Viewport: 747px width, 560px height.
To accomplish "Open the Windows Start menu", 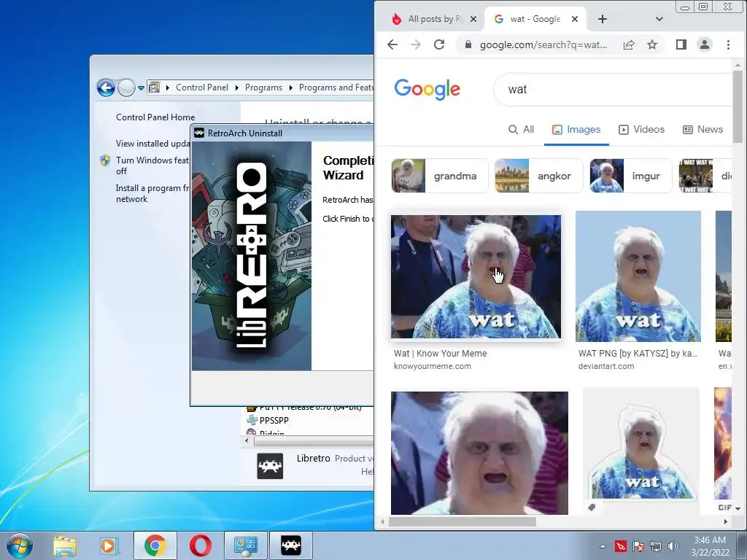I will pyautogui.click(x=20, y=545).
